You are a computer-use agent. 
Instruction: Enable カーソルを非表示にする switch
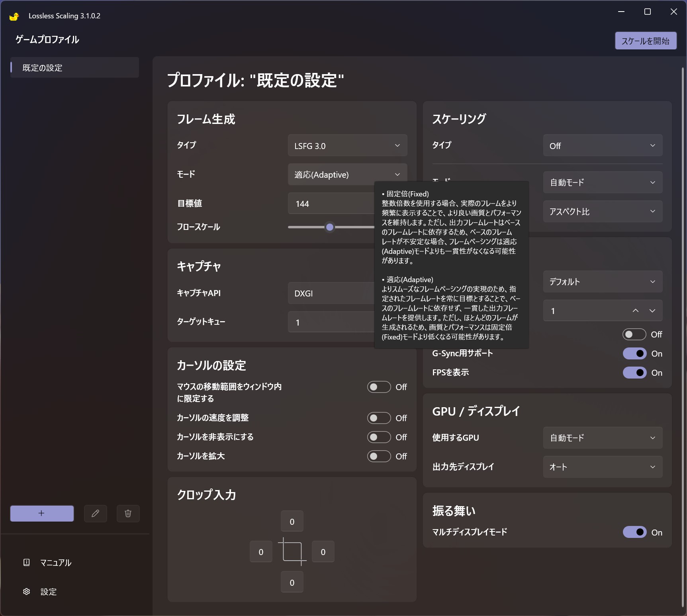coord(379,437)
